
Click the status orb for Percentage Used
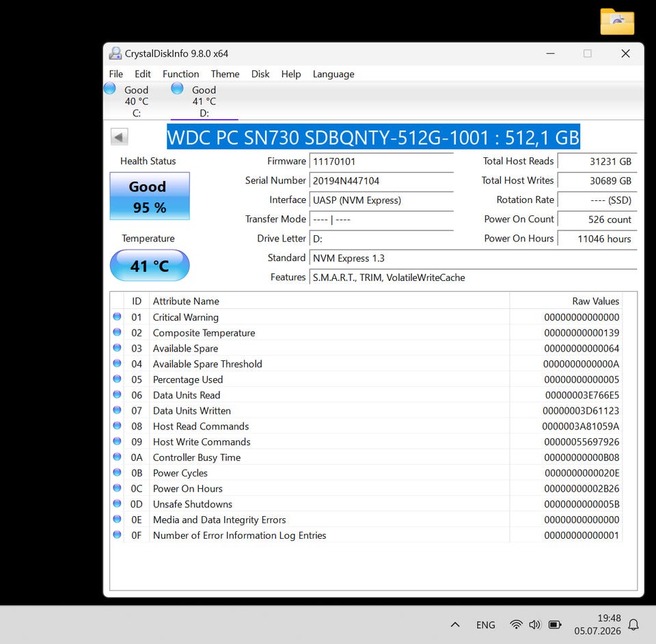pos(117,379)
